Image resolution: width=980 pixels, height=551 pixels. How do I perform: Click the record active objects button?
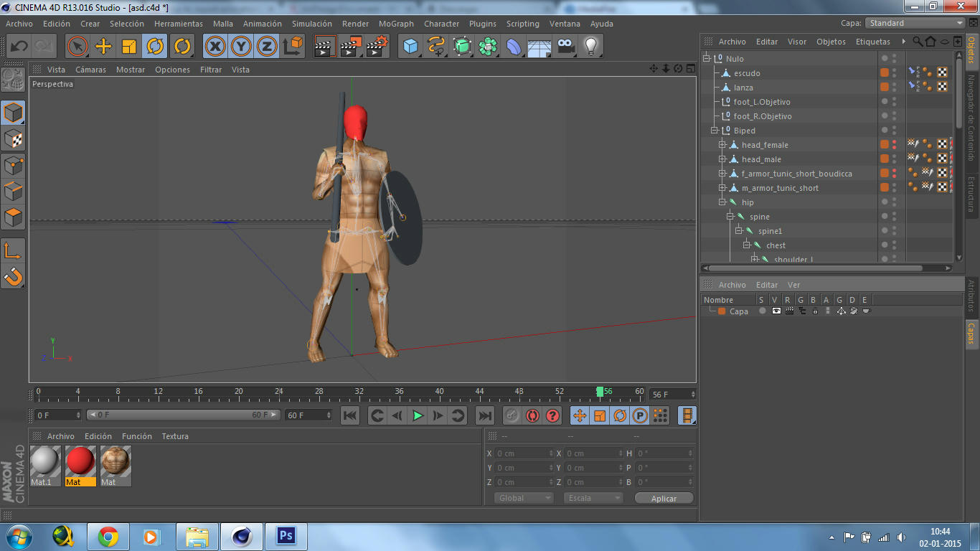coord(512,415)
